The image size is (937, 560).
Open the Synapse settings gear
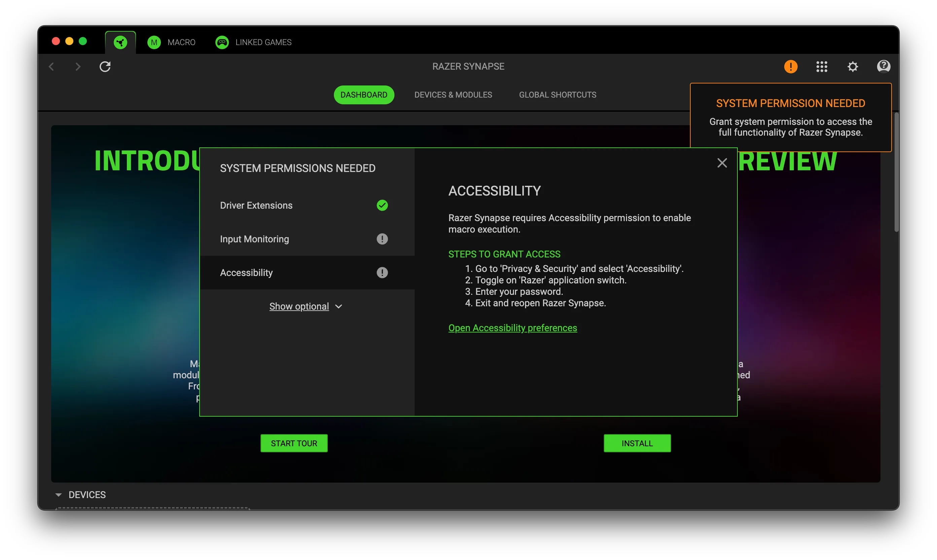853,66
